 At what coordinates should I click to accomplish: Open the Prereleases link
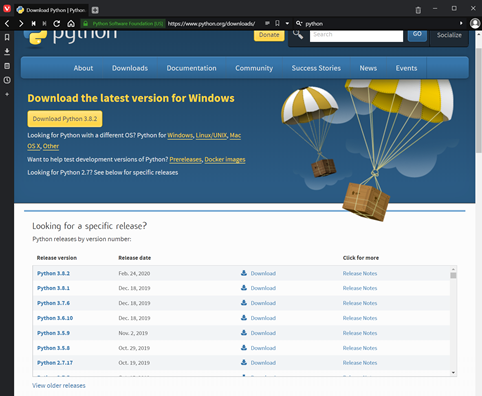pos(186,159)
